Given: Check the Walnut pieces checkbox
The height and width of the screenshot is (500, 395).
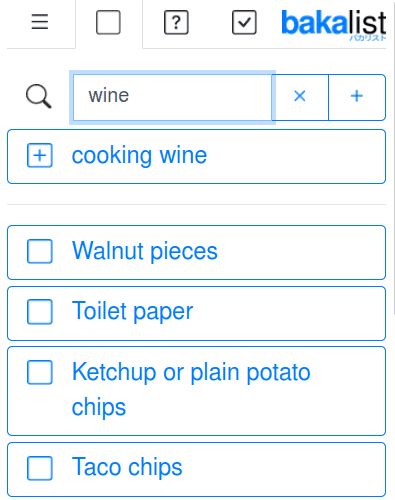Looking at the screenshot, I should pyautogui.click(x=40, y=251).
